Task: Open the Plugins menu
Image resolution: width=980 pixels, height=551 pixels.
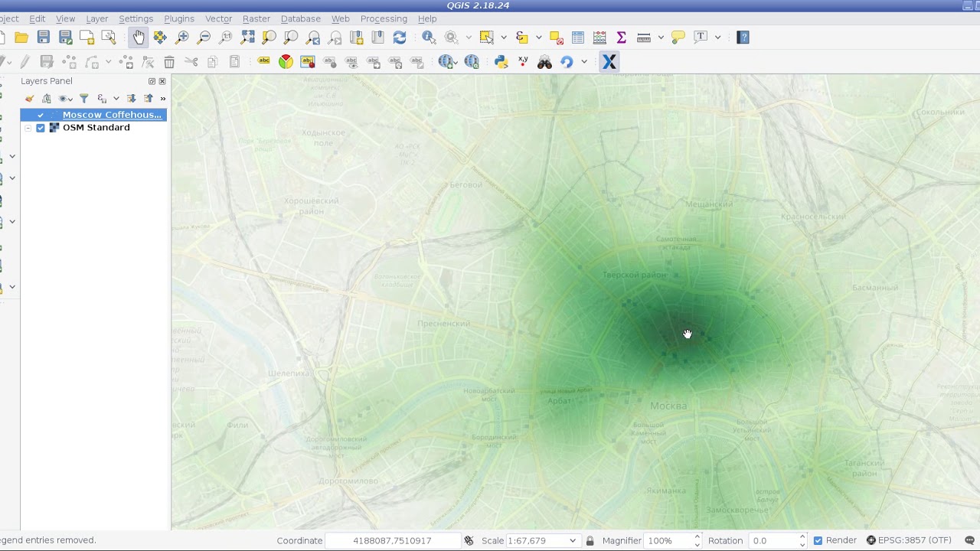Action: pyautogui.click(x=179, y=18)
